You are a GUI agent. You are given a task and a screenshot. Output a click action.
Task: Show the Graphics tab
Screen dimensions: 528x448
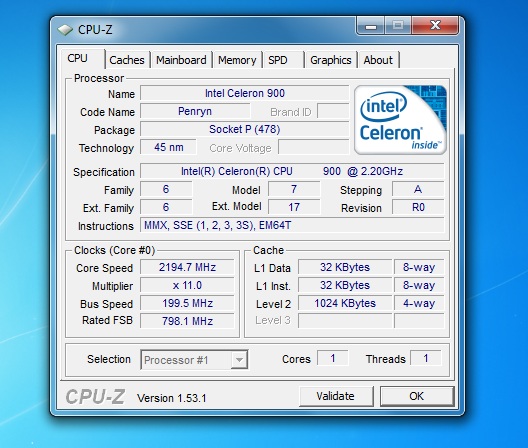pos(331,60)
